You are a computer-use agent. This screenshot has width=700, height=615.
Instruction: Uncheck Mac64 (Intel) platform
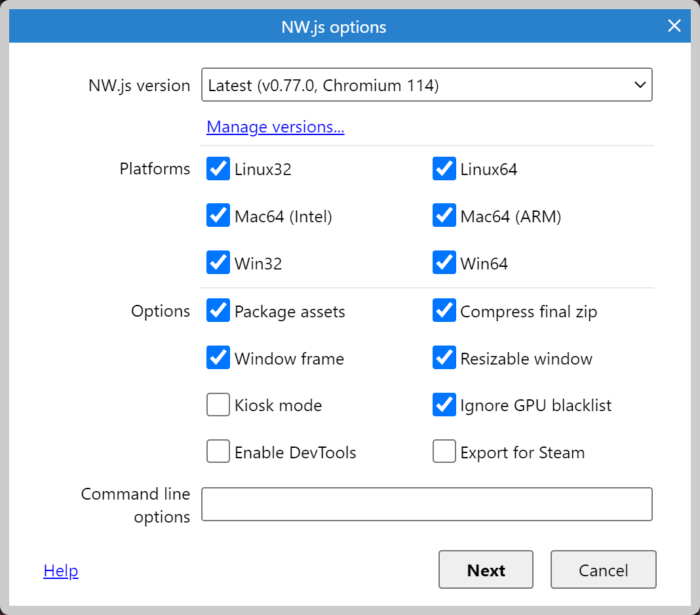(218, 216)
